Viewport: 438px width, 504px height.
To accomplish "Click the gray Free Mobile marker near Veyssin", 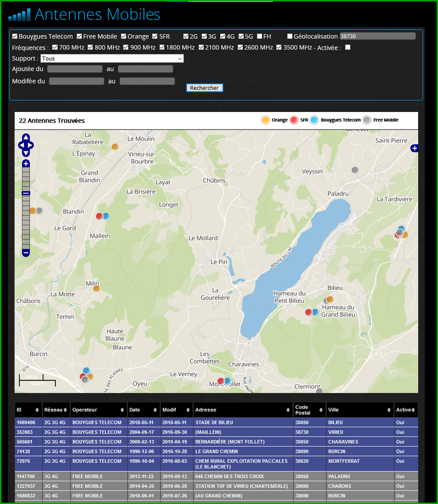I will pos(355,170).
